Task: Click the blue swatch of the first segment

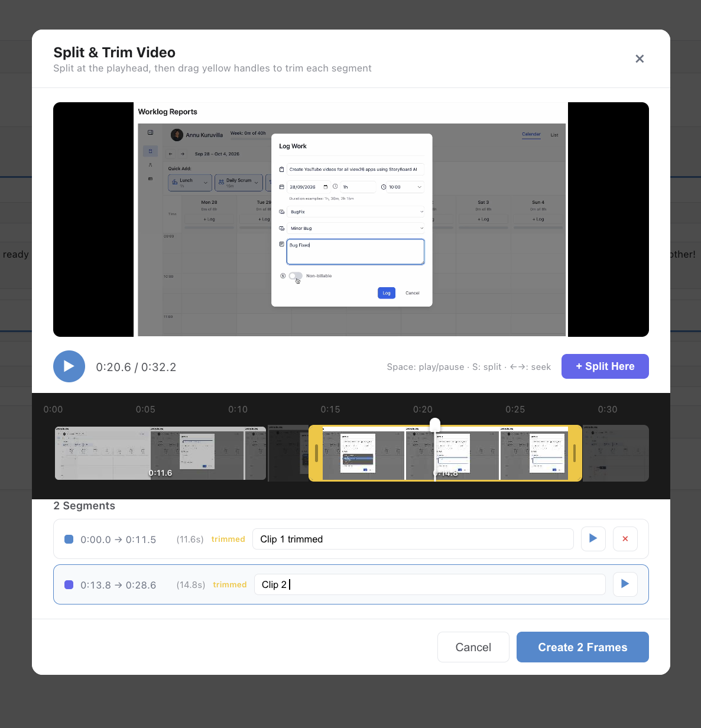Action: 69,539
